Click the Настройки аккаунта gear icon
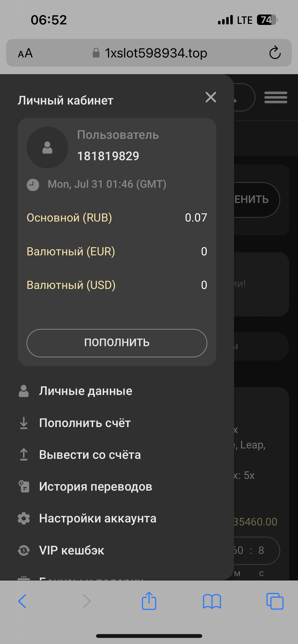 (x=24, y=518)
